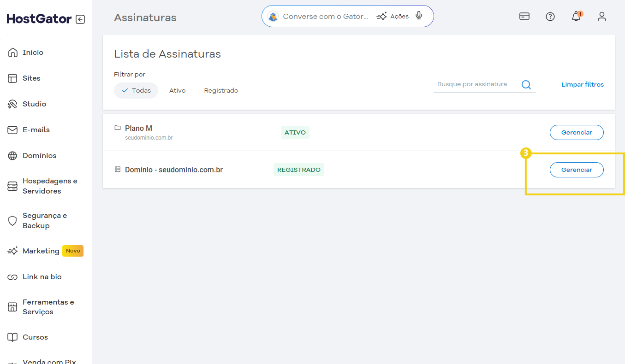Open E-mails in the sidebar
Image resolution: width=625 pixels, height=364 pixels.
(36, 130)
